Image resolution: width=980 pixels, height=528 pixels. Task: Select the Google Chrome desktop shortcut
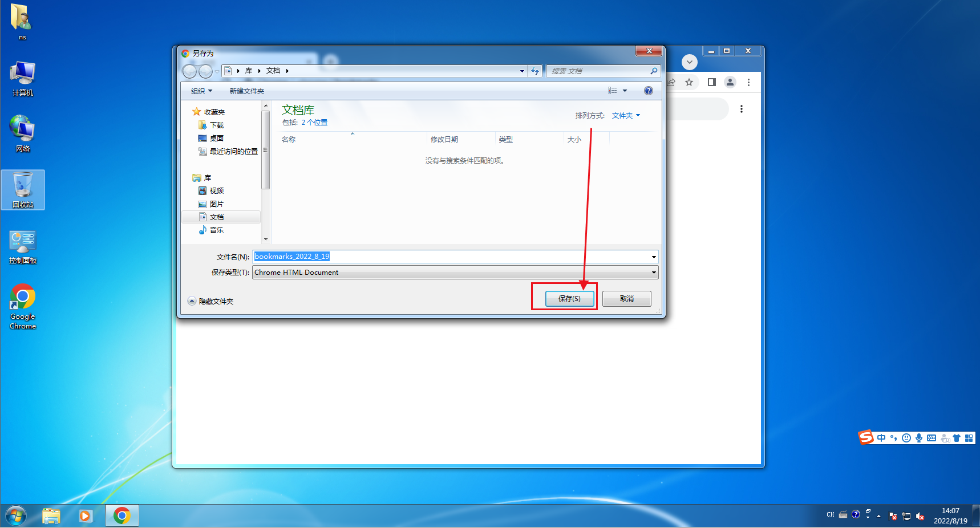tap(23, 307)
